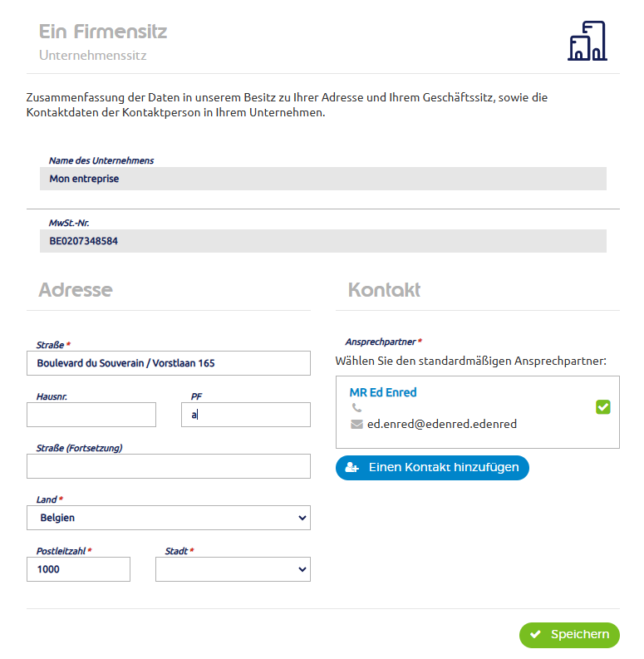Click the Name des Unternehmens field
644x659 pixels.
323,179
